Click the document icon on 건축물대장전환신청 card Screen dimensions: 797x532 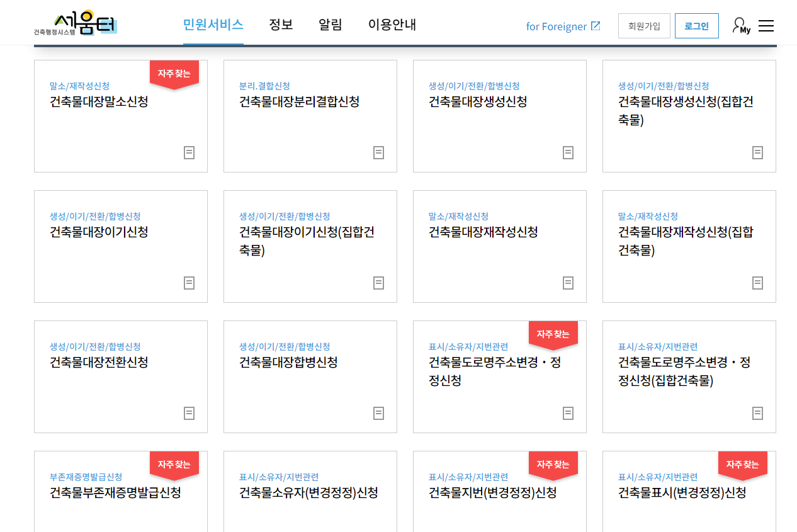coord(189,413)
